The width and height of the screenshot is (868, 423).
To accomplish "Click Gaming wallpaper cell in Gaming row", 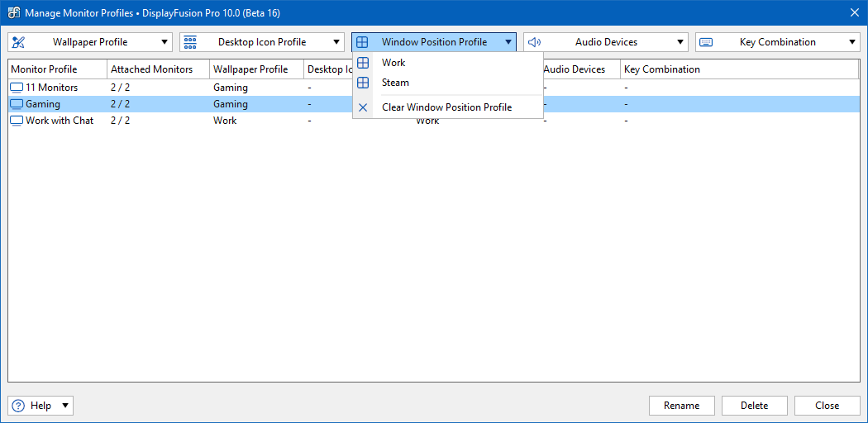I will pyautogui.click(x=231, y=104).
